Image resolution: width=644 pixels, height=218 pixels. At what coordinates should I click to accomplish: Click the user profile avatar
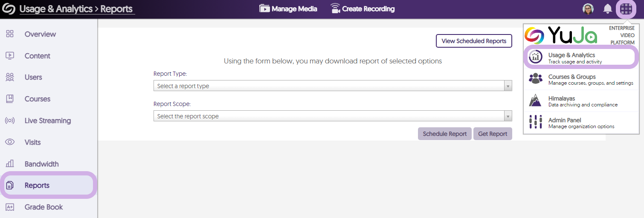pos(588,9)
